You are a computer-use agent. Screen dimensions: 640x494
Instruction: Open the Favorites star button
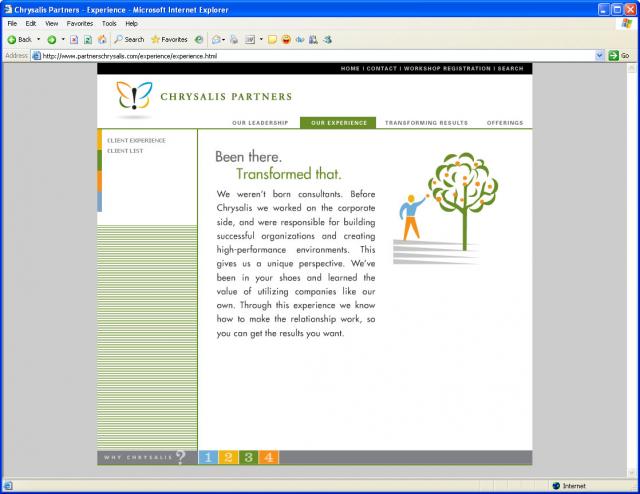169,39
